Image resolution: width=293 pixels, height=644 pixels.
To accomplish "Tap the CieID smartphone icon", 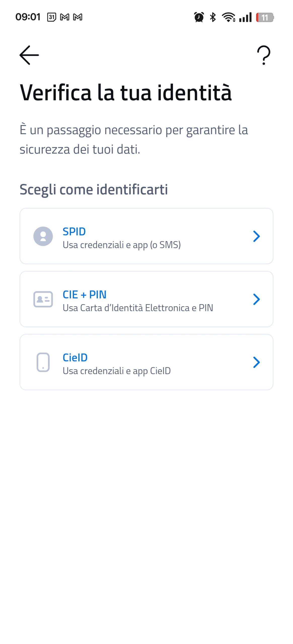I will [x=43, y=362].
